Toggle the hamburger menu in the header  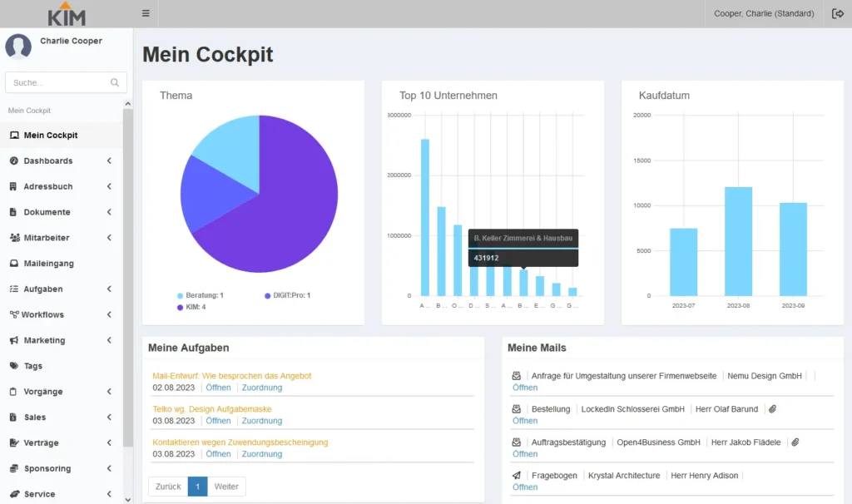coord(145,13)
